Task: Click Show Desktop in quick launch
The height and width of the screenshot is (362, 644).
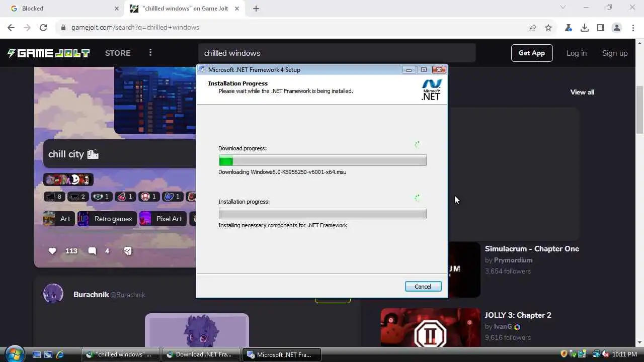Action: [36, 354]
